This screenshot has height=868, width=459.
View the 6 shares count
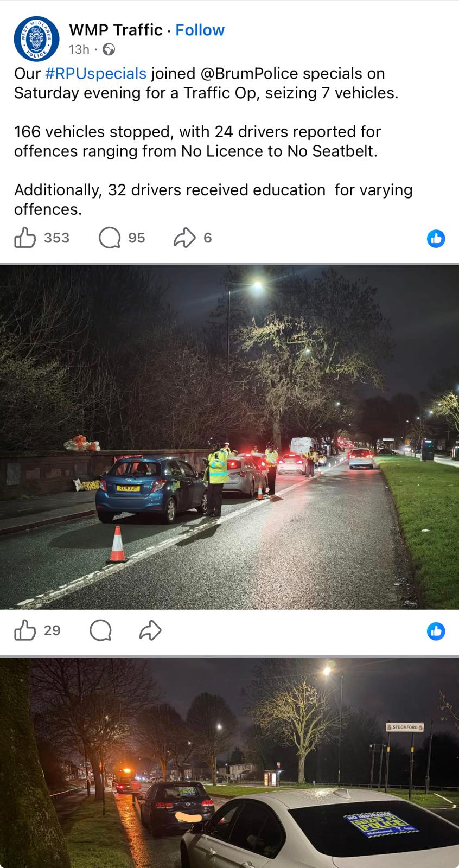[x=208, y=238]
